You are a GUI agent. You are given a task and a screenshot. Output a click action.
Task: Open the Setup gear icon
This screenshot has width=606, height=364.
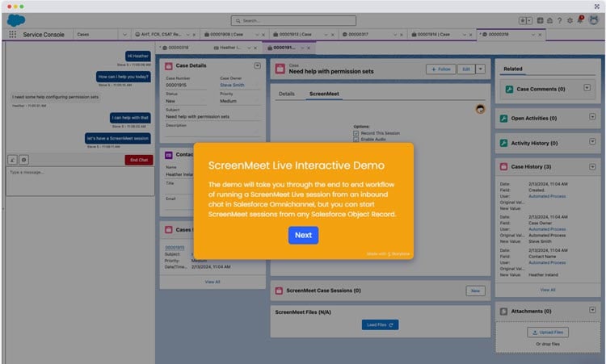(570, 20)
